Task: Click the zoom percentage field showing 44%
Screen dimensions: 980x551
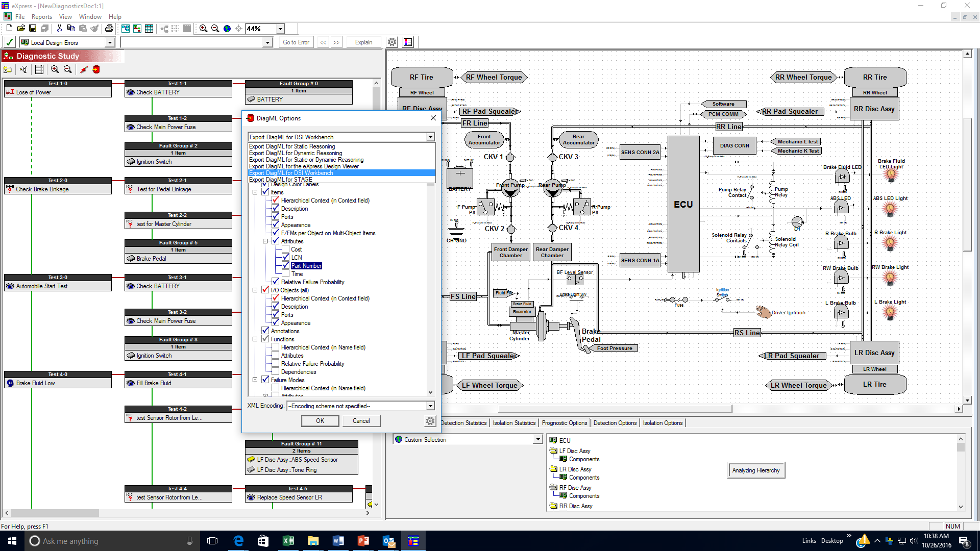Action: point(260,29)
